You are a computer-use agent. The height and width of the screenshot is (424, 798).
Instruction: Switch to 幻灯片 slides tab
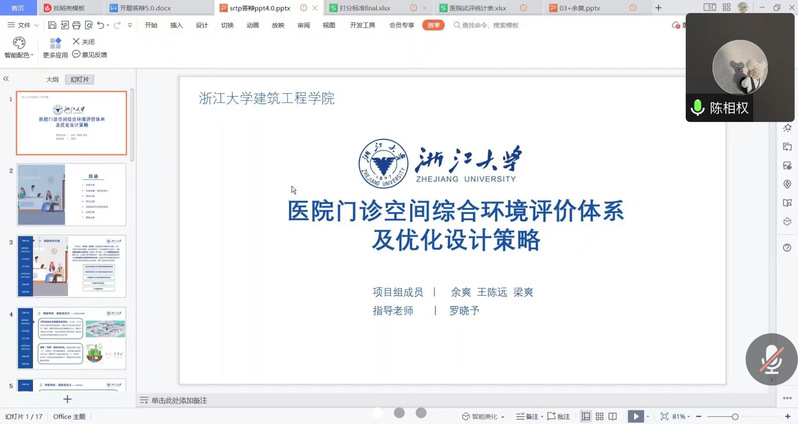click(80, 79)
